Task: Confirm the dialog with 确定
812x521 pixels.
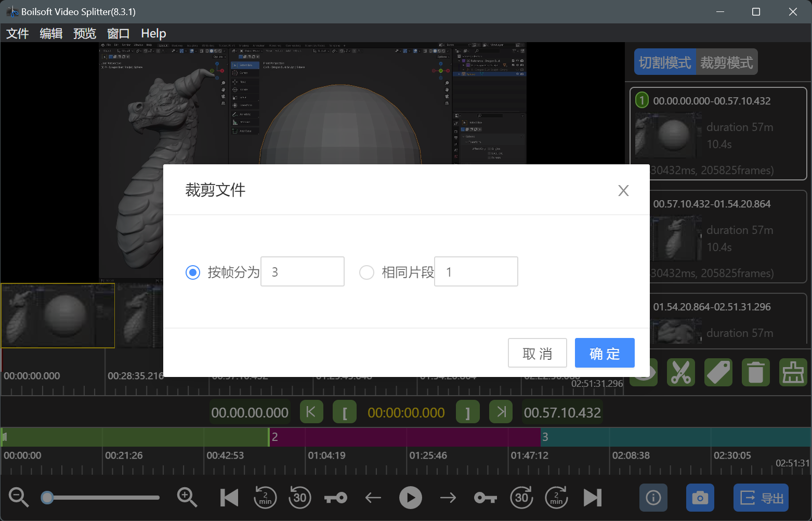Action: 605,353
